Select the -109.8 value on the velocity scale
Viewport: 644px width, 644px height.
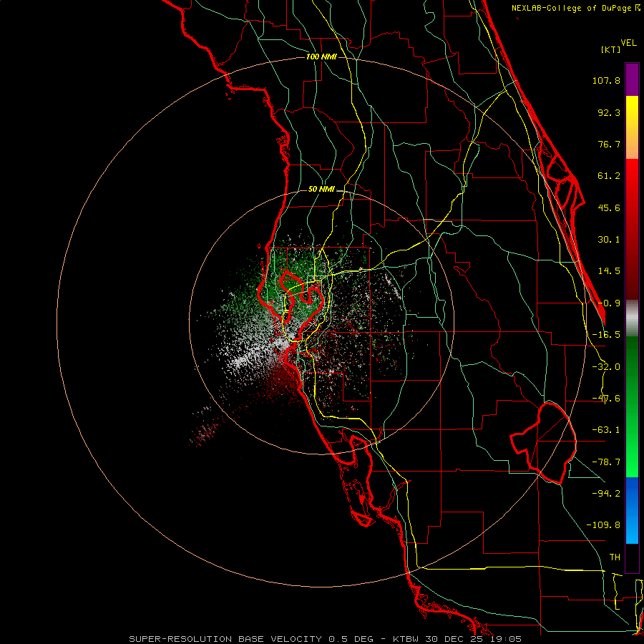point(603,525)
